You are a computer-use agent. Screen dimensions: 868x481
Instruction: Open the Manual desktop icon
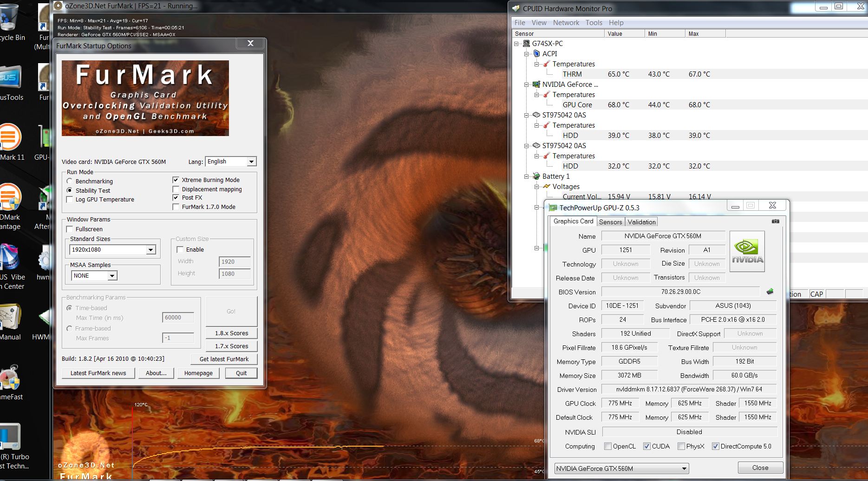pyautogui.click(x=10, y=317)
